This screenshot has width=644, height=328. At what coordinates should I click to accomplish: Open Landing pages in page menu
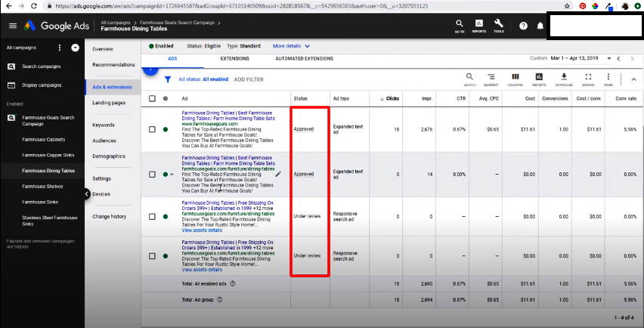click(x=109, y=103)
